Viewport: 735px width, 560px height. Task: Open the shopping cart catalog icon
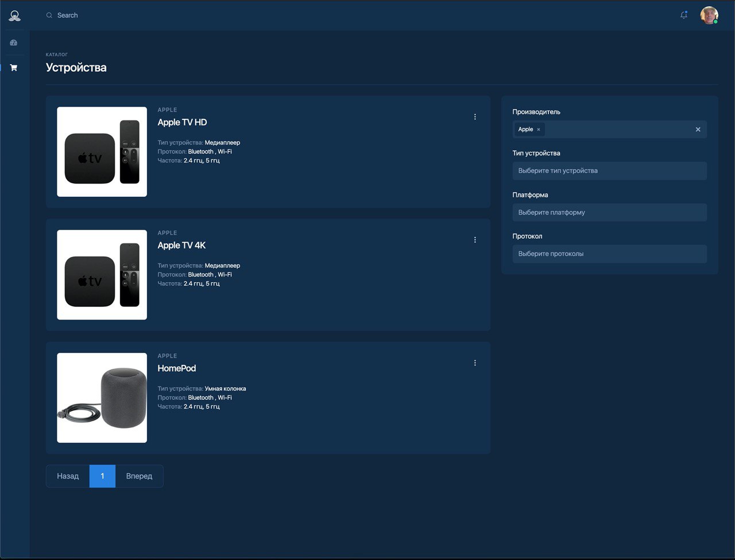coord(14,68)
